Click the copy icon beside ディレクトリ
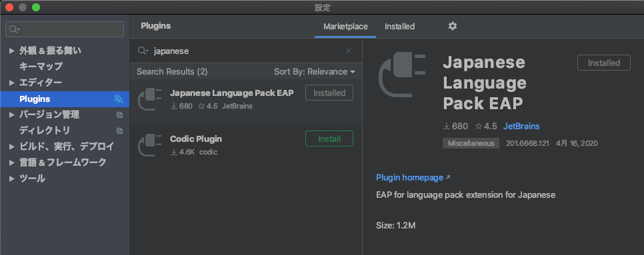Image resolution: width=644 pixels, height=255 pixels. (119, 130)
